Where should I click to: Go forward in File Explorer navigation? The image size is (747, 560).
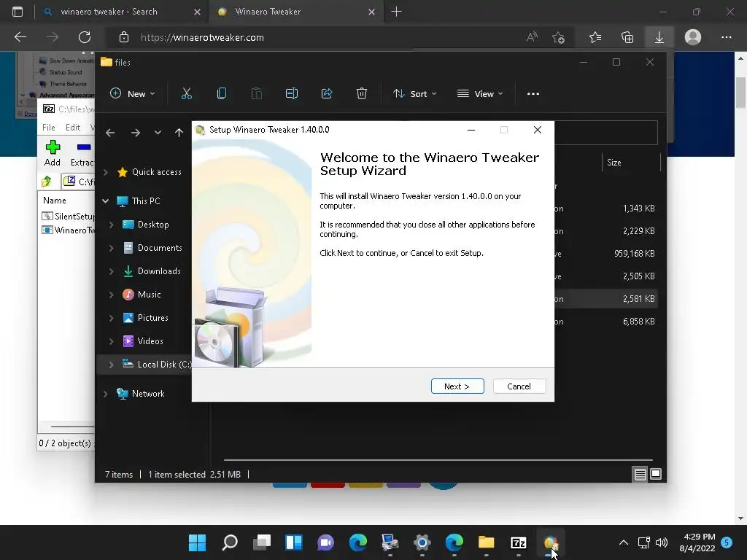pyautogui.click(x=136, y=133)
